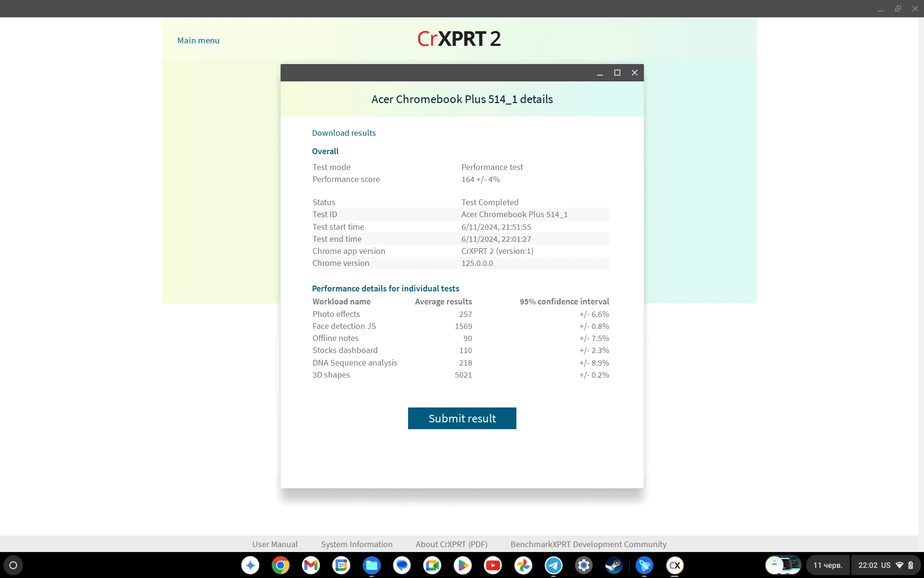Click the test end time 6/11/2024, 22:01:27

coord(496,239)
